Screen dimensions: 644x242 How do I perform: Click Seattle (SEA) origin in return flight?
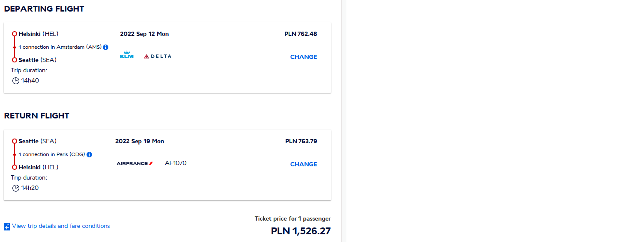(38, 141)
